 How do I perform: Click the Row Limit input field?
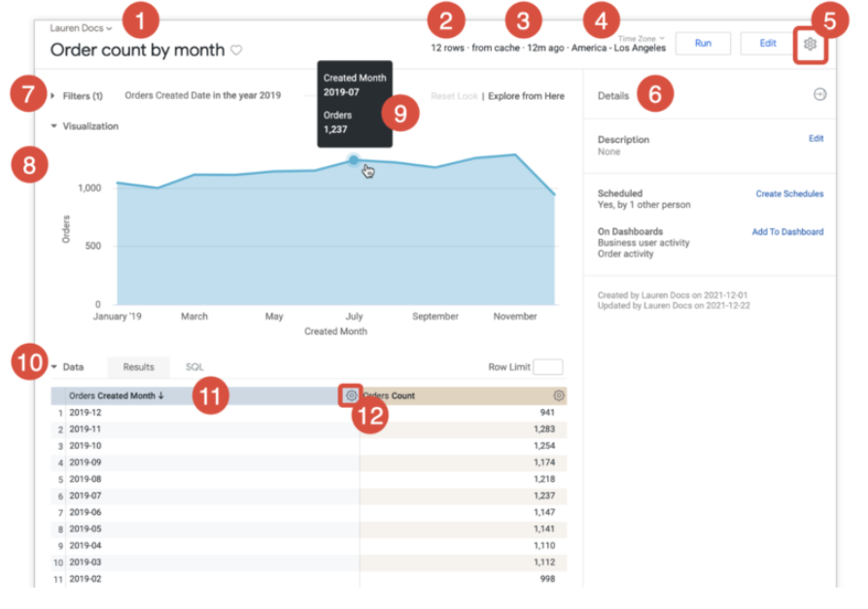coord(548,367)
